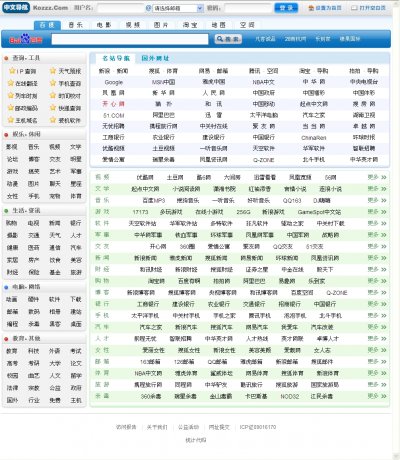Click the star icon beside 列车时刻
The image size is (400, 460).
pyautogui.click(x=11, y=96)
